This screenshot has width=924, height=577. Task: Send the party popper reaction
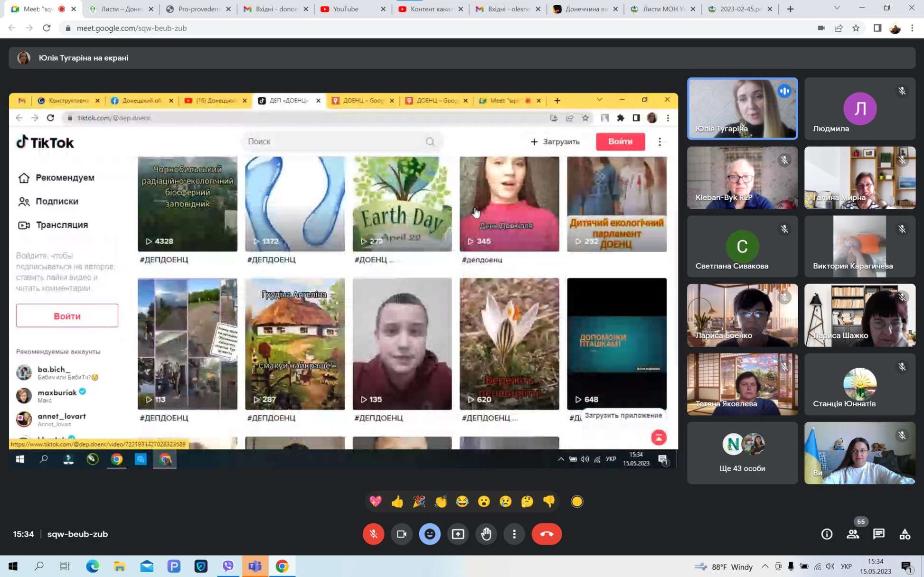pos(419,501)
